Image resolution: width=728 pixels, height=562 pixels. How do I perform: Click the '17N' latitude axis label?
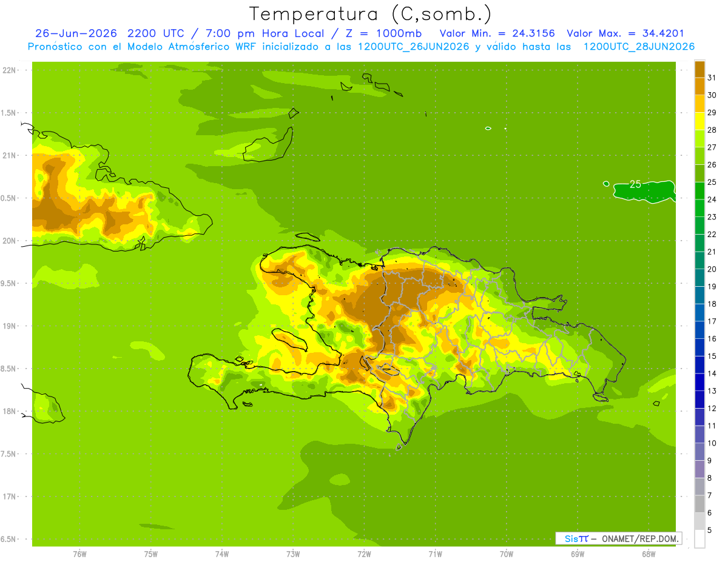[10, 497]
